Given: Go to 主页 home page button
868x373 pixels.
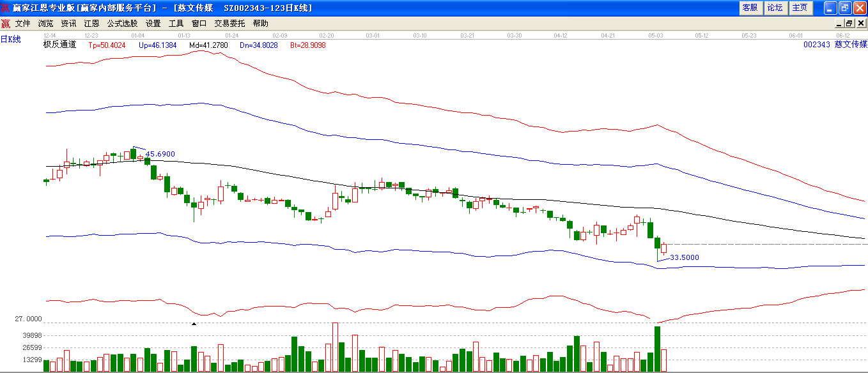Looking at the screenshot, I should pyautogui.click(x=800, y=8).
